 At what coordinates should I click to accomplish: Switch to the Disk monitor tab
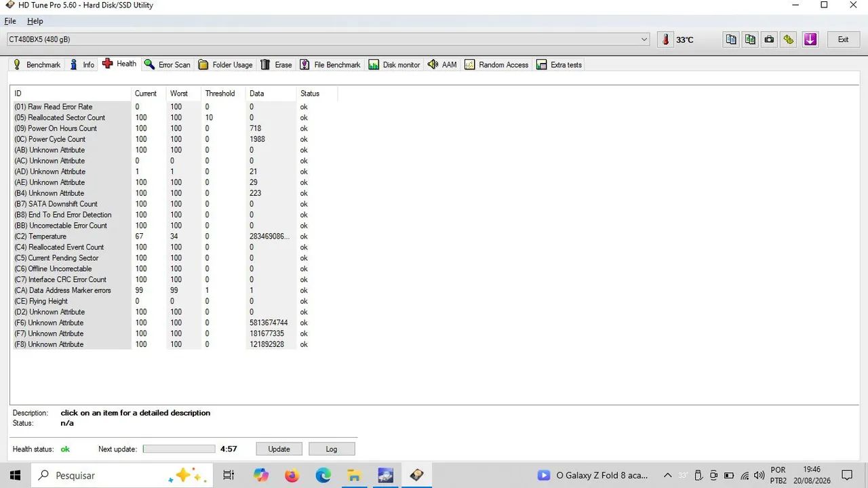click(395, 65)
